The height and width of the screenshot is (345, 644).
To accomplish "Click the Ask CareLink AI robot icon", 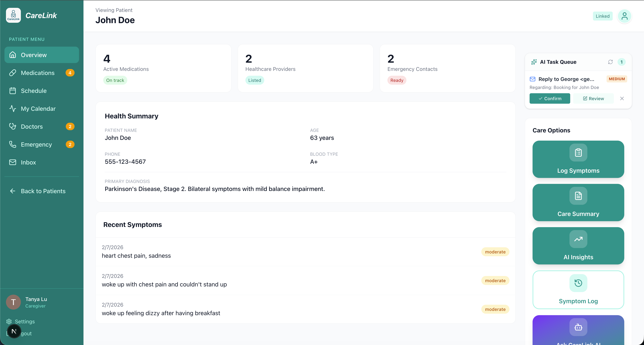I will pos(578,327).
